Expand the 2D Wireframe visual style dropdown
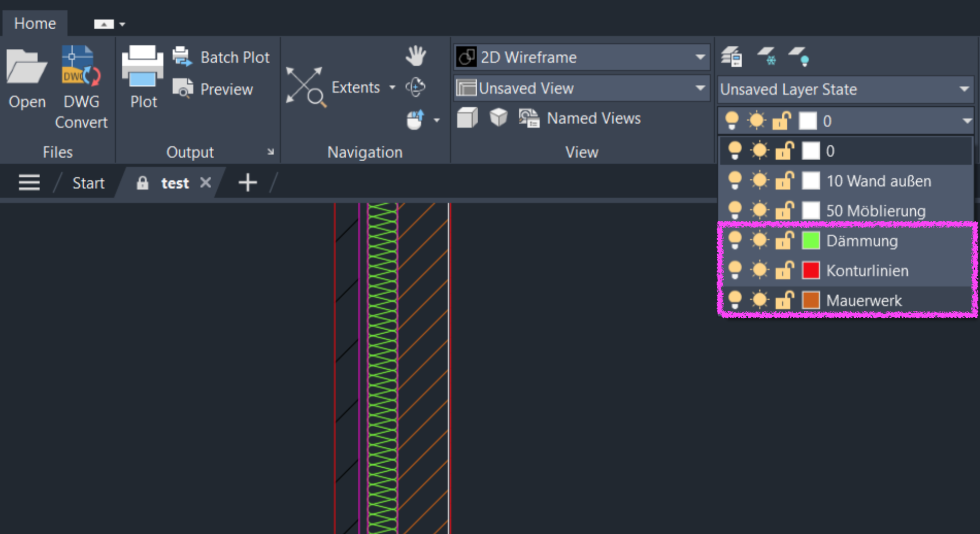 click(x=700, y=57)
